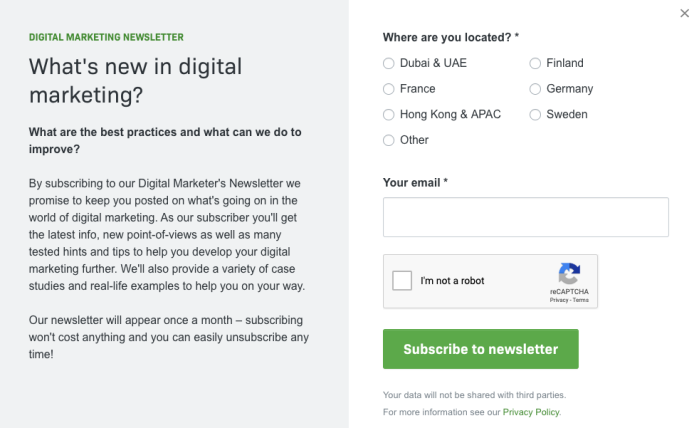699x428 pixels.
Task: Select the Other location option
Action: [389, 141]
